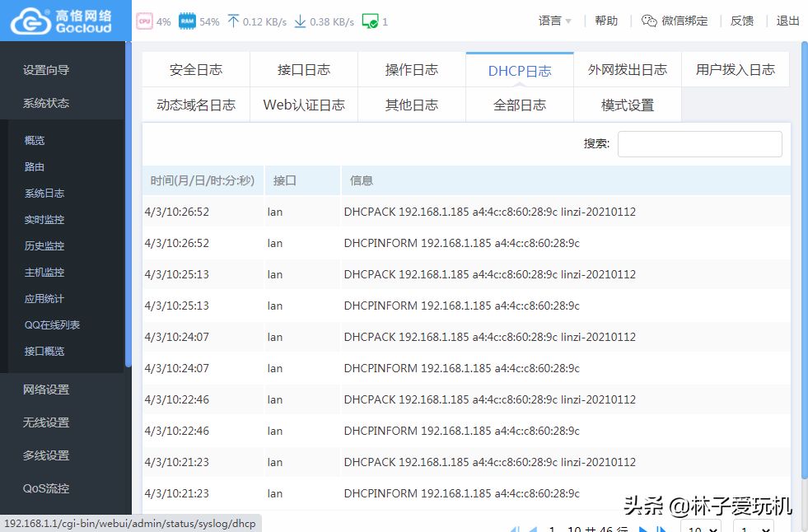
Task: Go to the next page of logs
Action: pyautogui.click(x=643, y=529)
